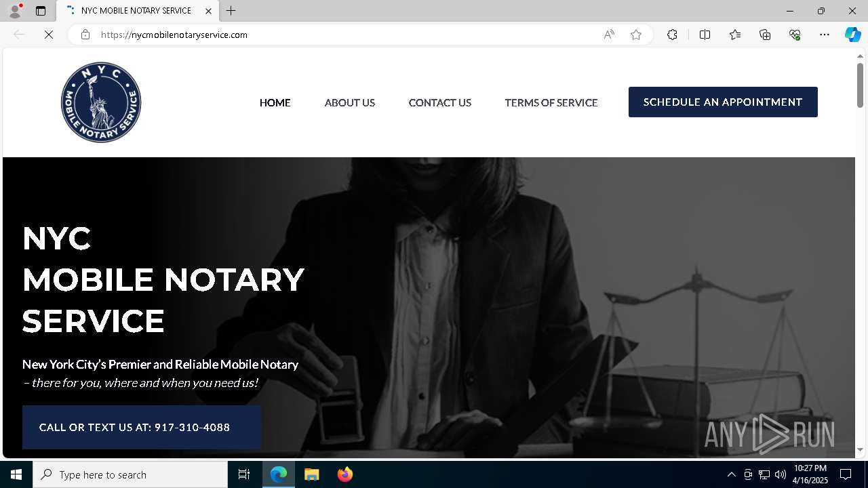Image resolution: width=868 pixels, height=488 pixels.
Task: Activate Read aloud icon in address bar
Action: pyautogui.click(x=609, y=35)
